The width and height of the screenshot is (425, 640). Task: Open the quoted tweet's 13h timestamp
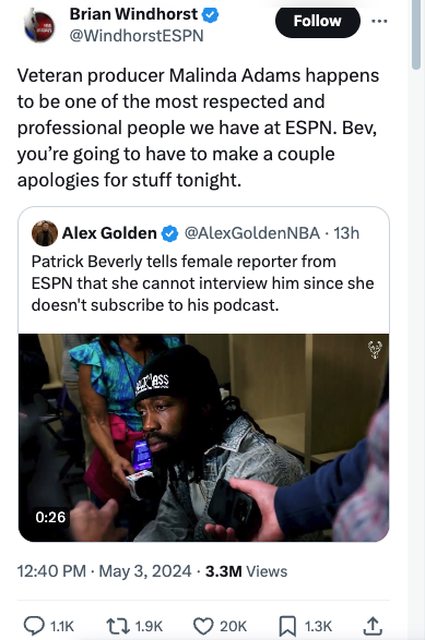tap(346, 233)
